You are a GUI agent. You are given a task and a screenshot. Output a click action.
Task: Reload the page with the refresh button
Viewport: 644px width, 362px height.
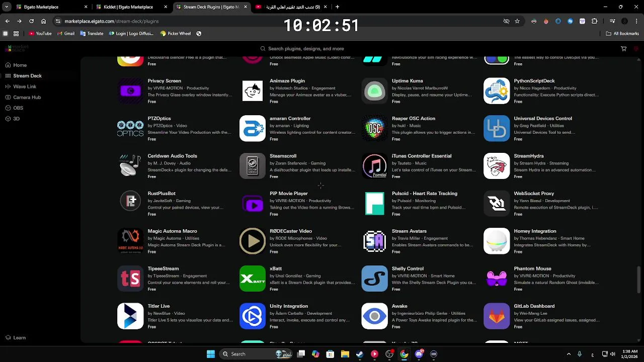31,21
